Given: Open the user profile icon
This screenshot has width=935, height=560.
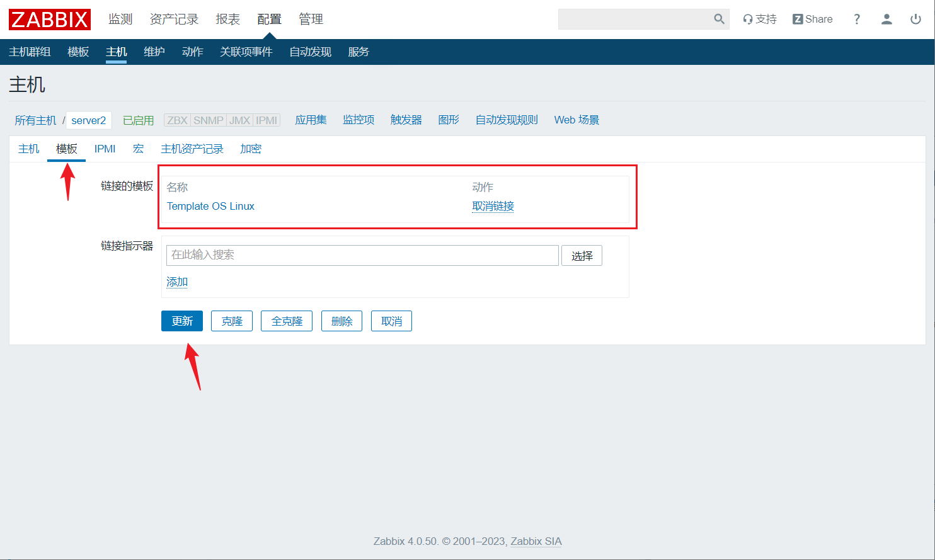Looking at the screenshot, I should (886, 19).
